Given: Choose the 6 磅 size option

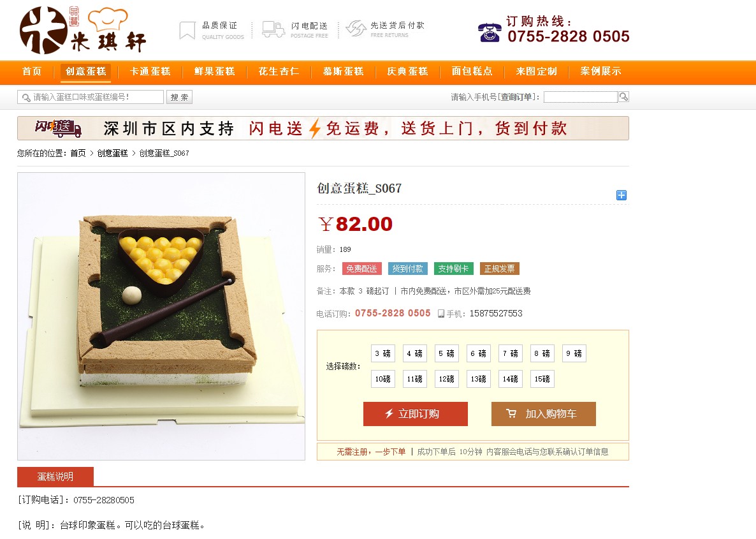Looking at the screenshot, I should pyautogui.click(x=478, y=354).
